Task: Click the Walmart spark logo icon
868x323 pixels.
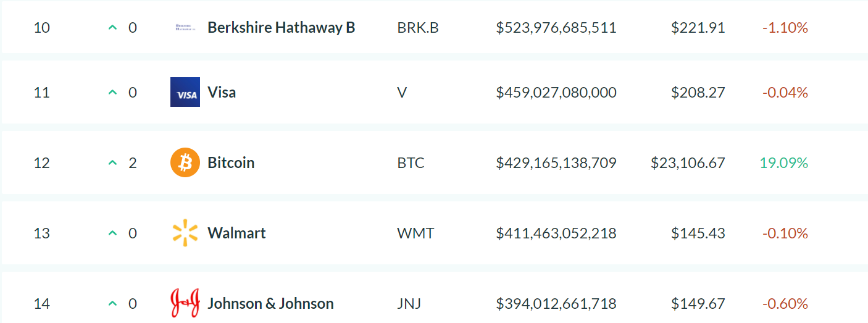Action: (x=185, y=233)
